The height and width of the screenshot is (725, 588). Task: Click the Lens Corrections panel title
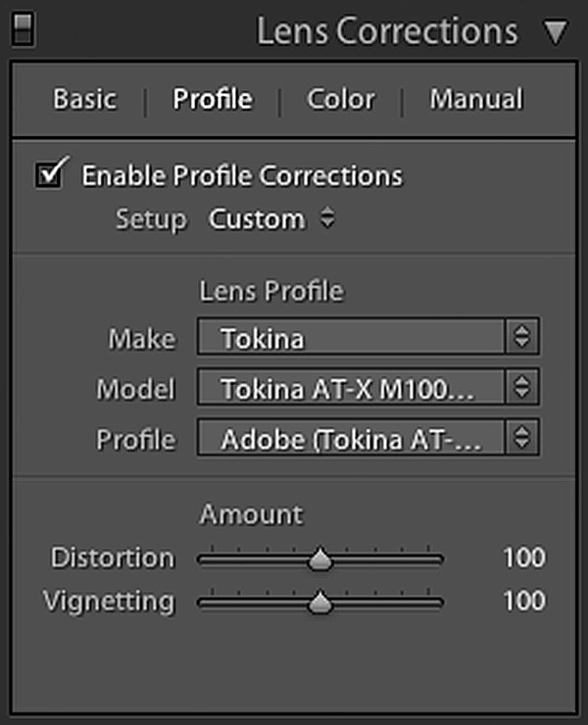[x=387, y=31]
